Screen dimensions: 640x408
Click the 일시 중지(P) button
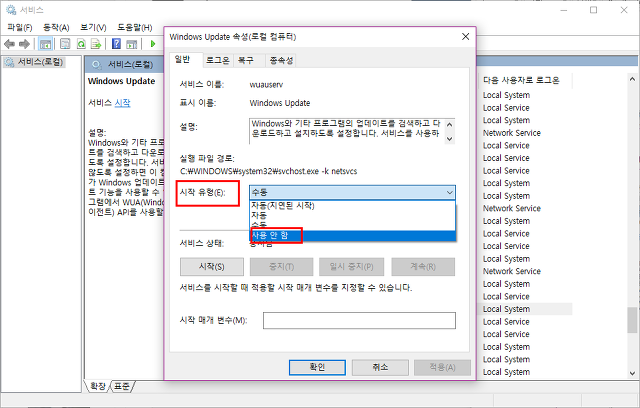pos(351,267)
